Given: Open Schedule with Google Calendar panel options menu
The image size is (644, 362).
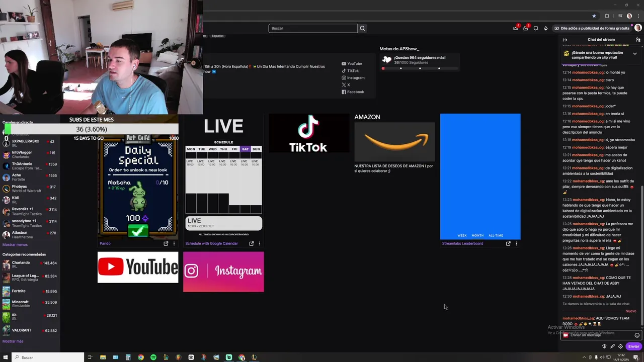Looking at the screenshot, I should tap(260, 243).
